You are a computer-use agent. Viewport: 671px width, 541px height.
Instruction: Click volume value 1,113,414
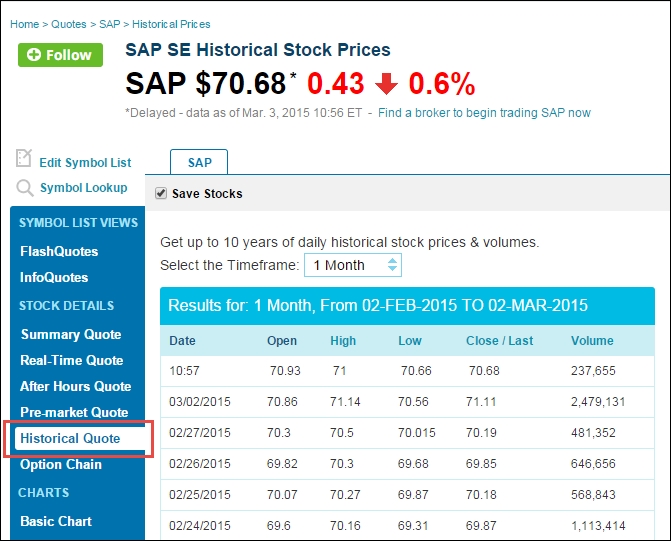[x=598, y=526]
